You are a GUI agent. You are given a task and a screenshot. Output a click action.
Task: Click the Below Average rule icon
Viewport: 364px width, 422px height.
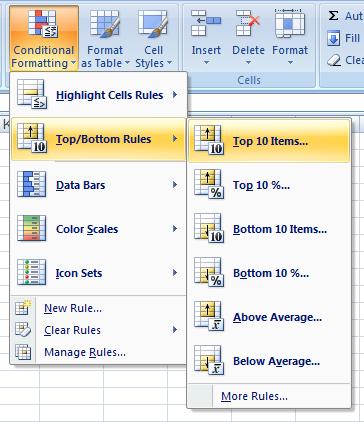click(209, 360)
